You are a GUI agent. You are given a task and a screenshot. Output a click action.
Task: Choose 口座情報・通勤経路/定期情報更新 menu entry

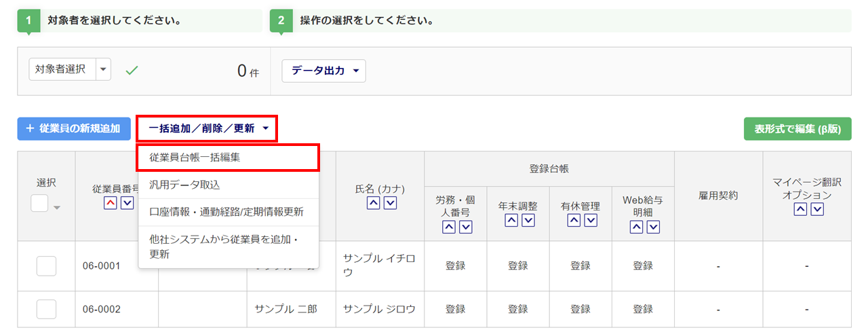228,212
